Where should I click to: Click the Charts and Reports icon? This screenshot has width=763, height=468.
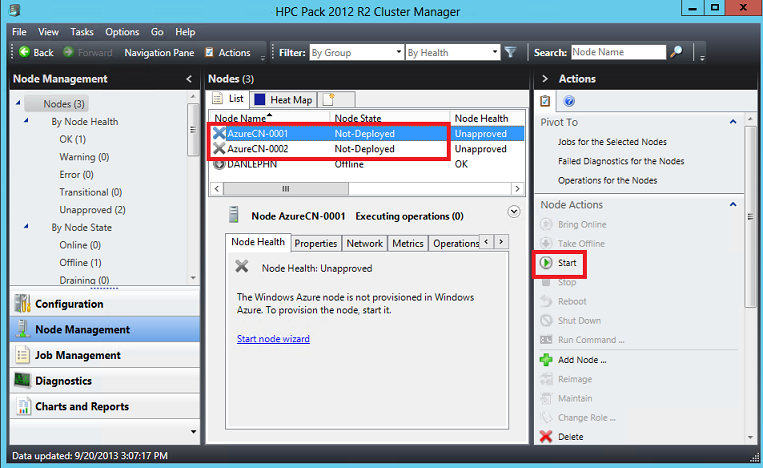(x=22, y=406)
